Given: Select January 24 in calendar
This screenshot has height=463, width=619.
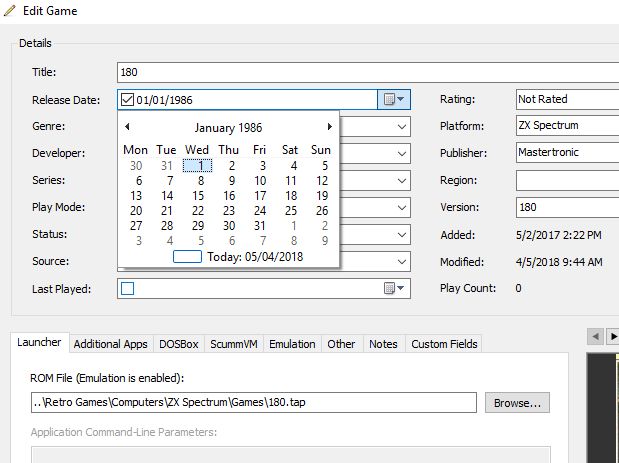Looking at the screenshot, I should 260,211.
